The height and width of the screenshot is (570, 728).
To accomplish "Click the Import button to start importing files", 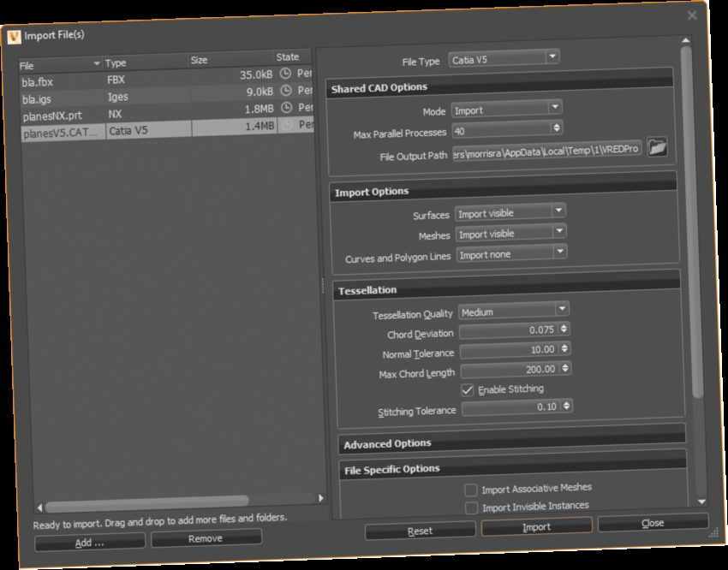I will click(x=537, y=527).
